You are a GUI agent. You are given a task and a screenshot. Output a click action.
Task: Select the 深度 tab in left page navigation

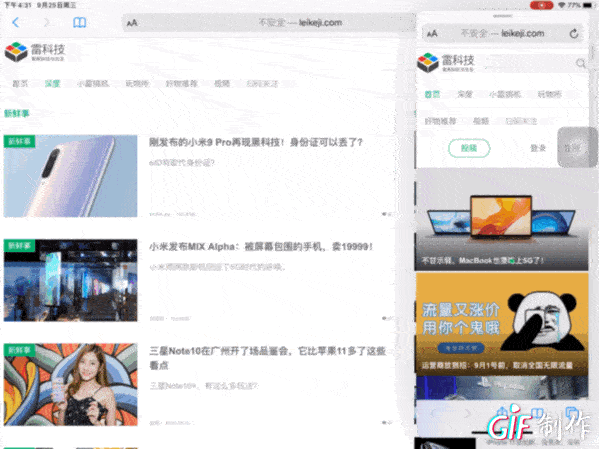[52, 83]
